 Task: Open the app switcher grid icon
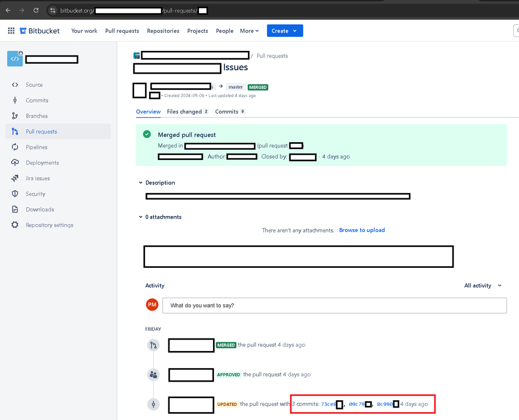pyautogui.click(x=11, y=31)
